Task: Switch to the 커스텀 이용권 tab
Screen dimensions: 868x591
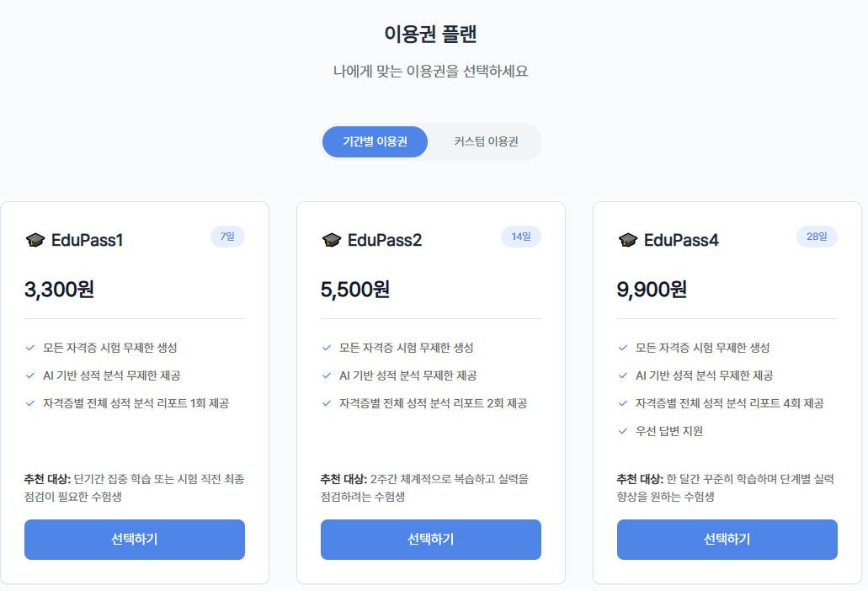Action: (486, 141)
